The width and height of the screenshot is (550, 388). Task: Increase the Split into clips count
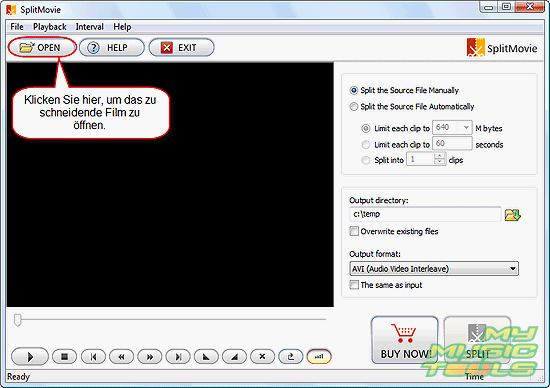[440, 156]
